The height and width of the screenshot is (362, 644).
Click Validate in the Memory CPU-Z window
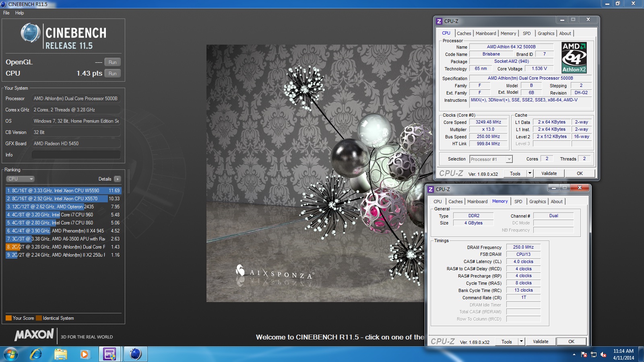coord(541,341)
